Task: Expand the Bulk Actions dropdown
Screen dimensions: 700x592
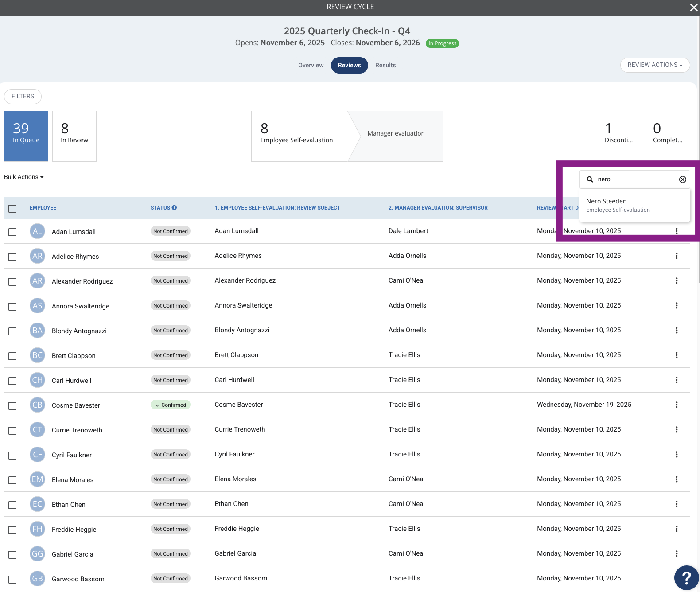Action: 24,177
